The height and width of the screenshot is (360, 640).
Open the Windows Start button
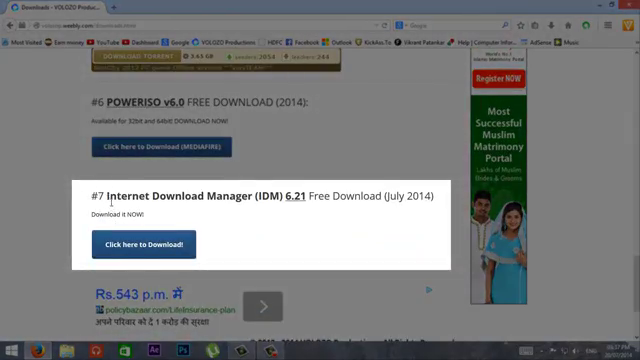click(11, 351)
